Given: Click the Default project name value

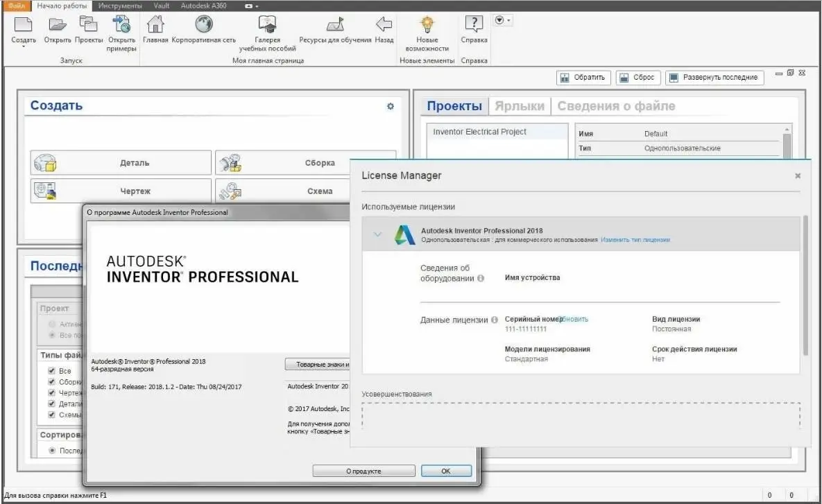Looking at the screenshot, I should coord(656,134).
